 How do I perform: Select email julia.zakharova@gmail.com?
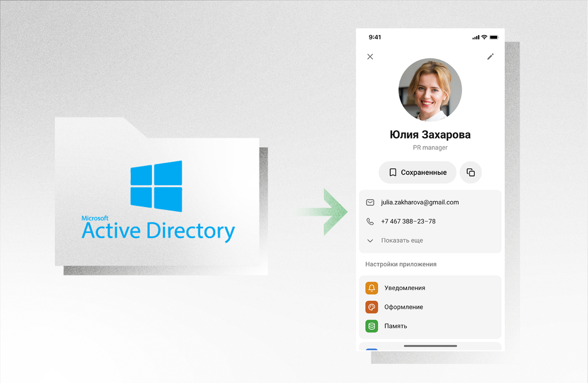[x=420, y=202]
